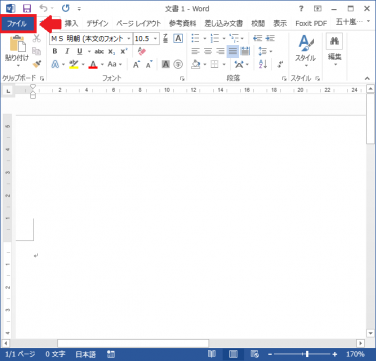The height and width of the screenshot is (361, 376).
Task: Open the 挿入 (Insert) tab
Action: 71,23
